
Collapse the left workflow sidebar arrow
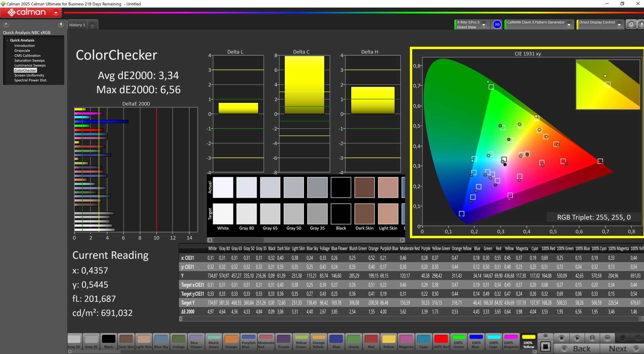coord(61,24)
